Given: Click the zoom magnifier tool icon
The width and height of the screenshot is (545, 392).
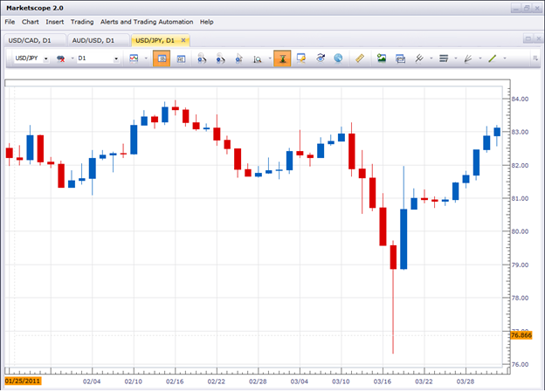Looking at the screenshot, I should pos(259,58).
